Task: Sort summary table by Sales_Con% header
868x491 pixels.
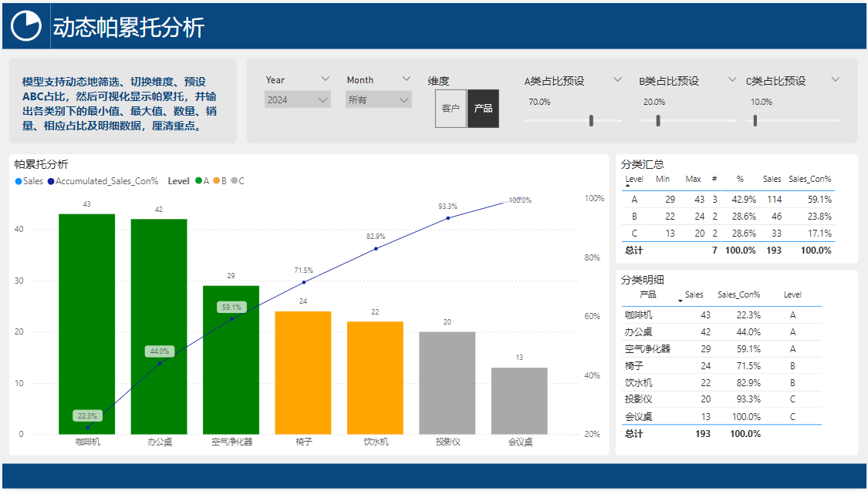Action: (810, 179)
